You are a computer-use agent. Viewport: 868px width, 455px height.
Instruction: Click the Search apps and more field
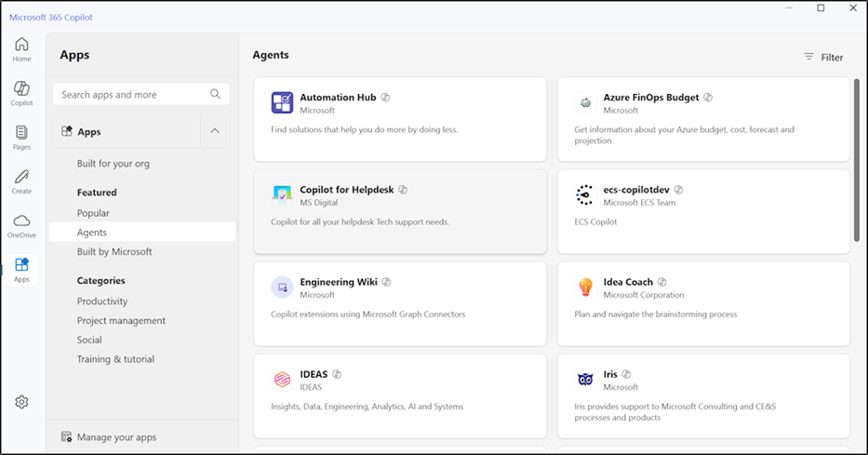[x=130, y=94]
